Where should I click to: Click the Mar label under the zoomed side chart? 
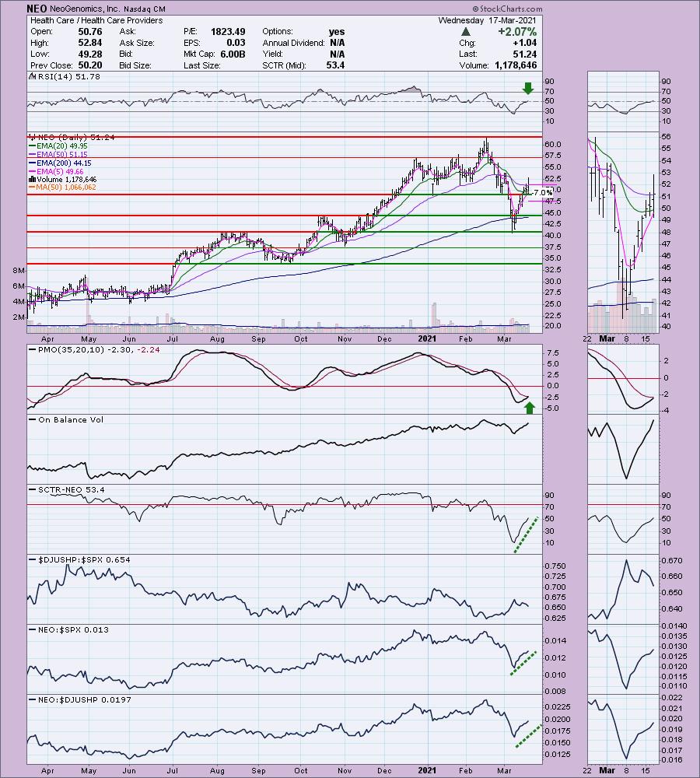click(x=607, y=338)
